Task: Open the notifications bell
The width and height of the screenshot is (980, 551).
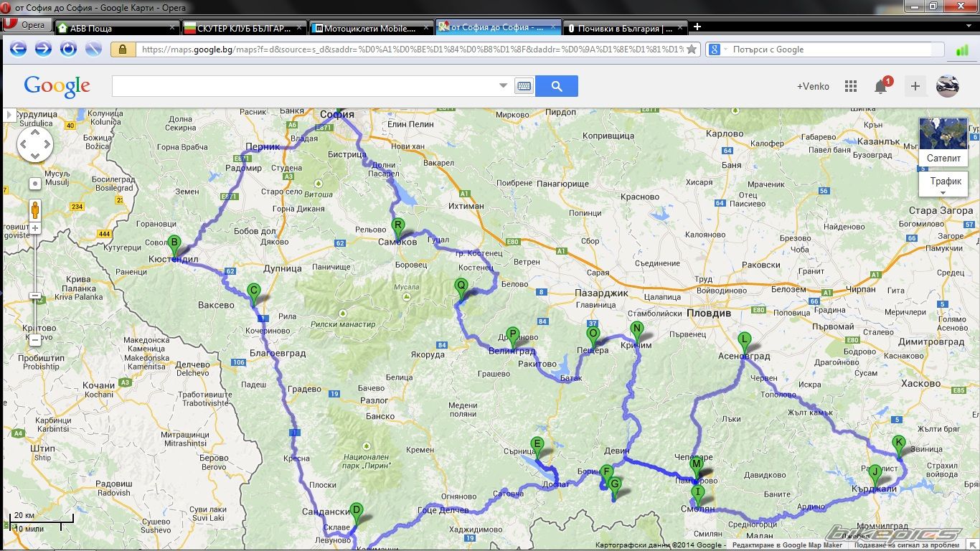Action: point(881,87)
